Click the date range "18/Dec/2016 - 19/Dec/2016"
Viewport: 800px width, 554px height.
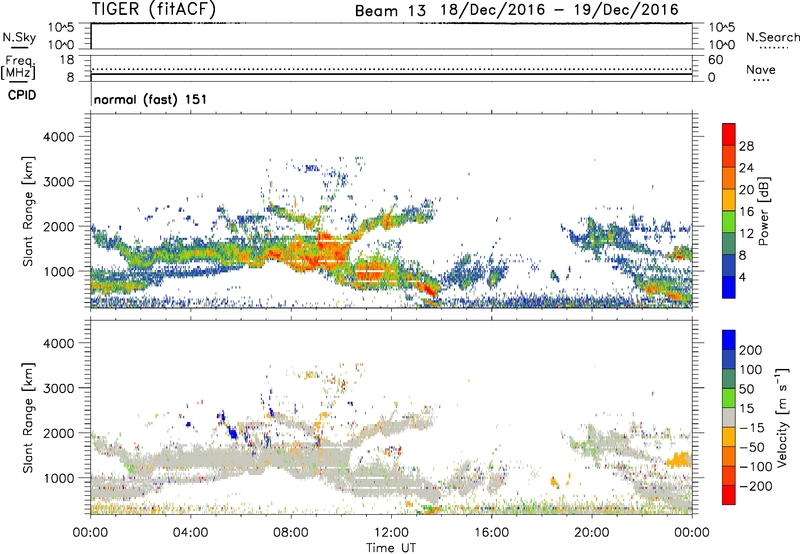point(560,10)
